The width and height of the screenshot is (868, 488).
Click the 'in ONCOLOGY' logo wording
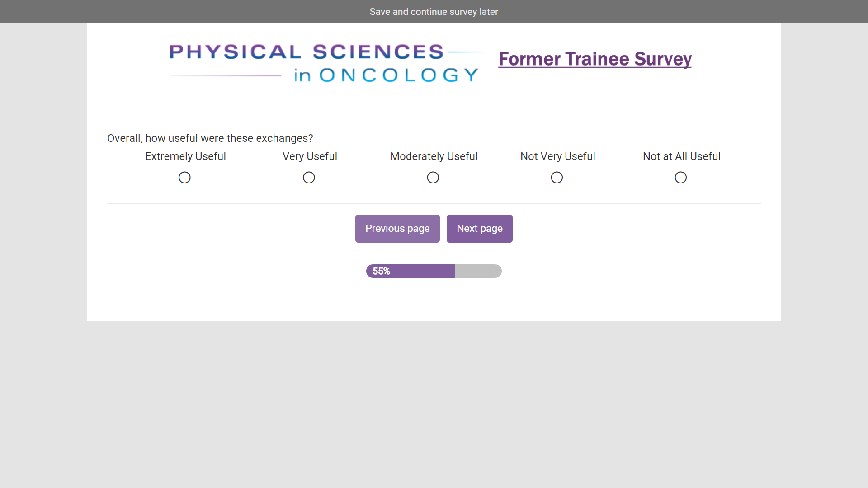pos(386,75)
